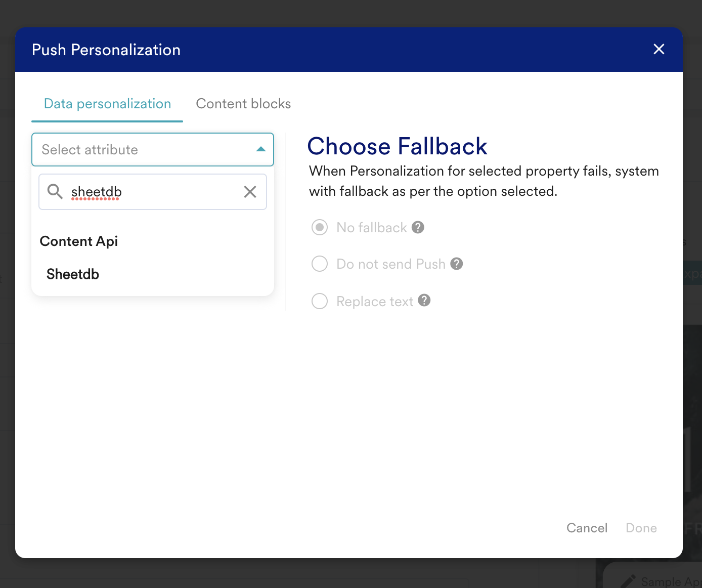Click the Sample App panel bottom right
The height and width of the screenshot is (588, 702).
pyautogui.click(x=663, y=581)
